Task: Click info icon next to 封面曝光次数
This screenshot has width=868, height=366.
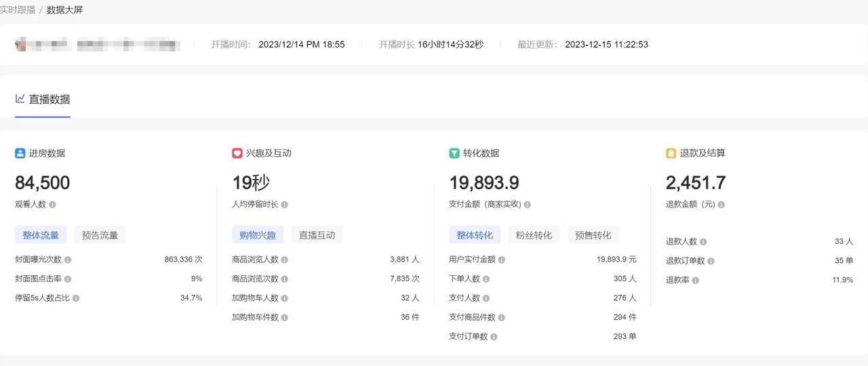Action: click(x=68, y=260)
